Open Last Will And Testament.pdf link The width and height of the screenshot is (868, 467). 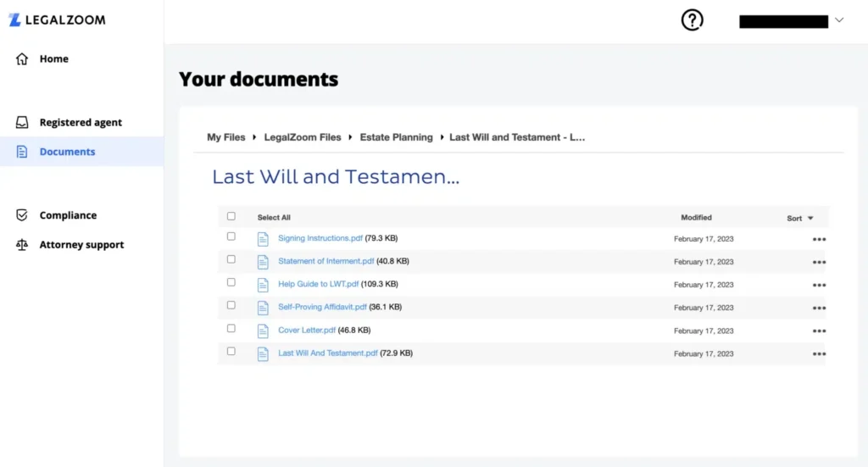pos(328,353)
